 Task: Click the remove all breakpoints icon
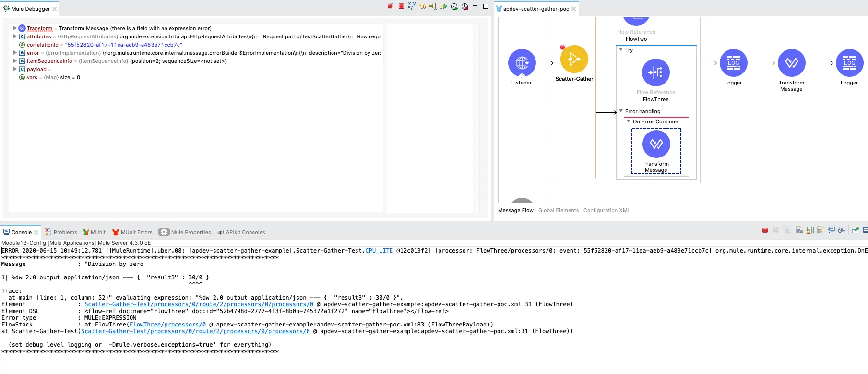(x=391, y=6)
